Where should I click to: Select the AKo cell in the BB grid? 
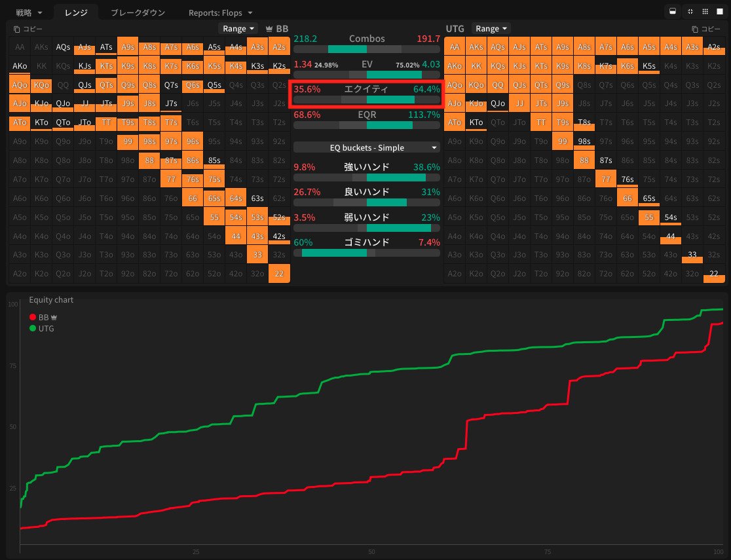pos(20,66)
